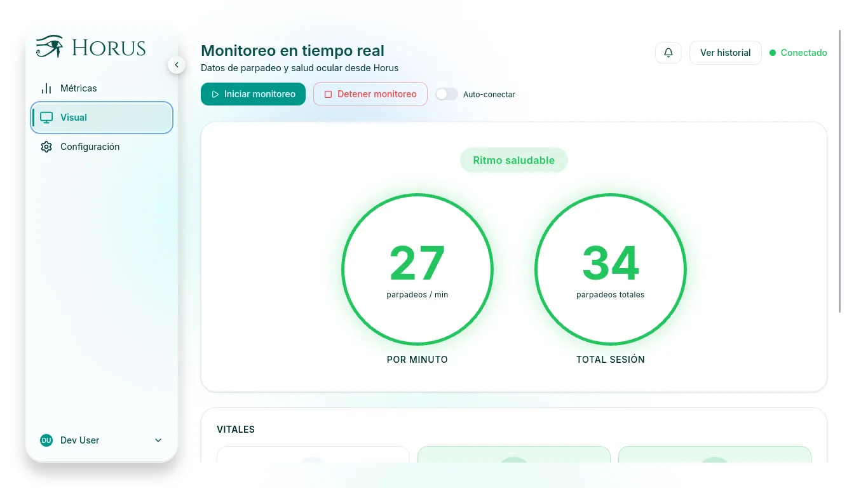Open Ver historial
The width and height of the screenshot is (868, 488).
[726, 53]
